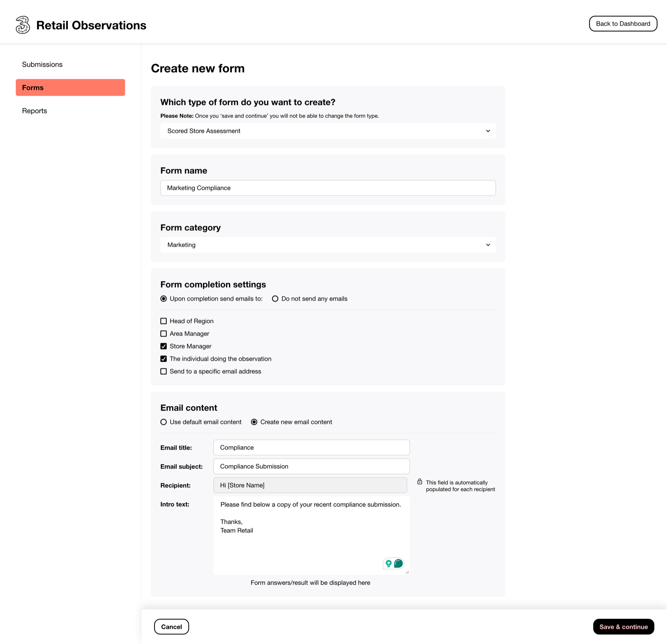Click the Marketing Compliance form name field
The height and width of the screenshot is (644, 667).
pos(328,188)
